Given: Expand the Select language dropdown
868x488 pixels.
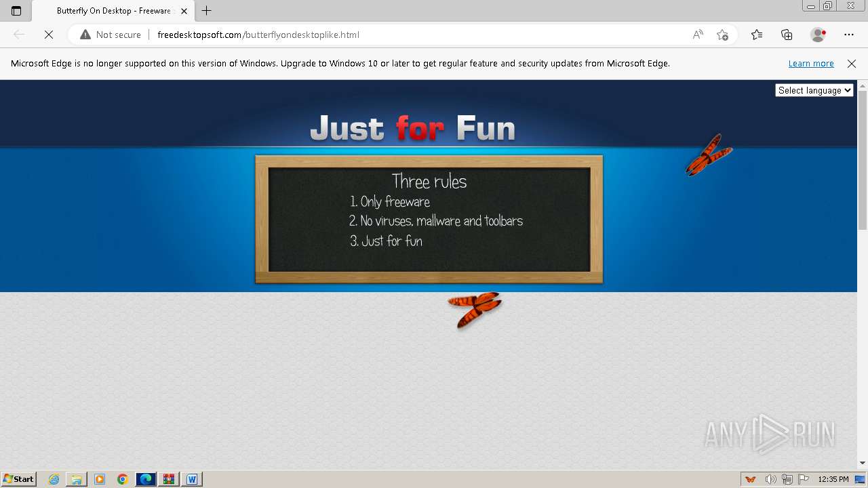Looking at the screenshot, I should (x=814, y=90).
